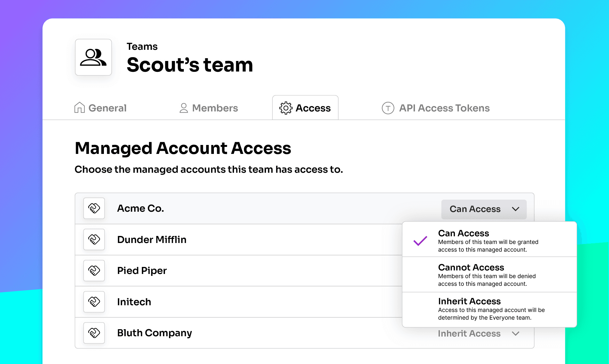Collapse the Acme Co. Can Access dropdown
Viewport: 609px width, 364px height.
click(x=484, y=209)
